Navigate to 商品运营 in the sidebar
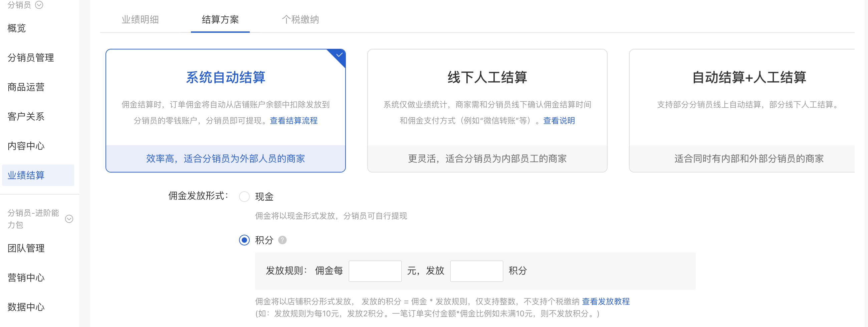Screen dimensions: 868x327 26,87
